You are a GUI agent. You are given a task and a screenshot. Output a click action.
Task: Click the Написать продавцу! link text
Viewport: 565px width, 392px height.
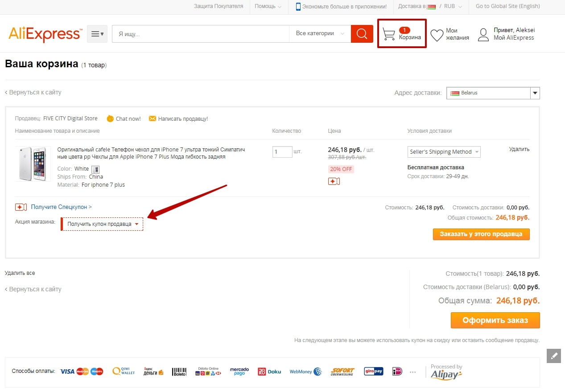click(183, 119)
